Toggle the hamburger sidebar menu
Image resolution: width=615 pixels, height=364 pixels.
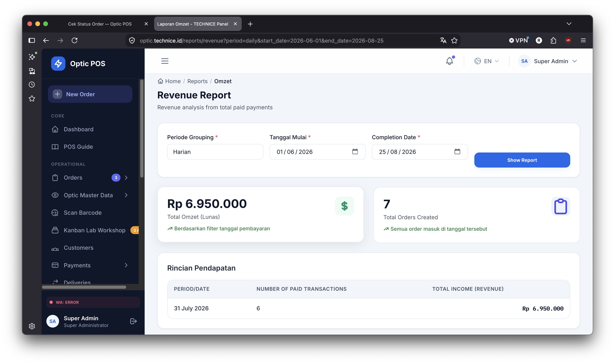(165, 61)
